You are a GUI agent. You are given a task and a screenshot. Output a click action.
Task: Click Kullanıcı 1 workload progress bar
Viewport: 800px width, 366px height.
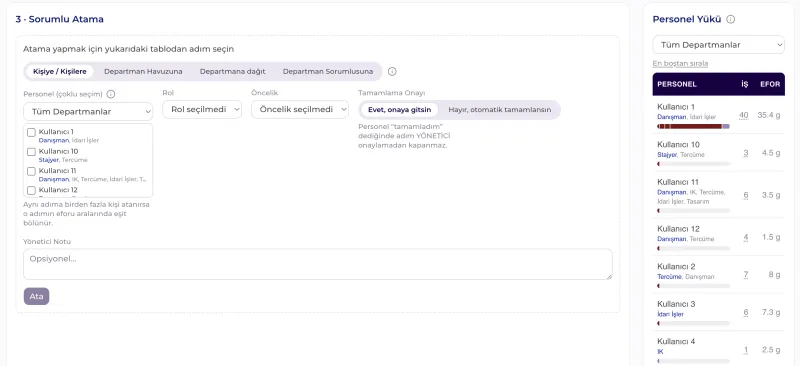pyautogui.click(x=694, y=126)
